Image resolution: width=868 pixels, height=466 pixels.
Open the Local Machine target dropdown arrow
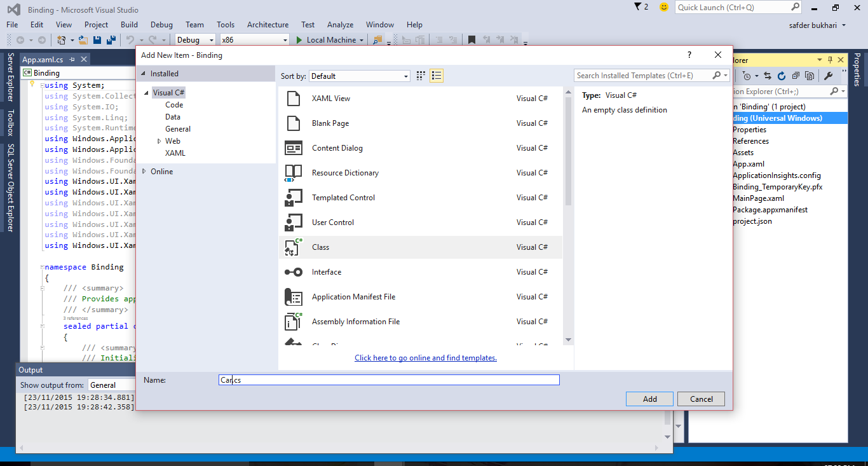coord(362,40)
